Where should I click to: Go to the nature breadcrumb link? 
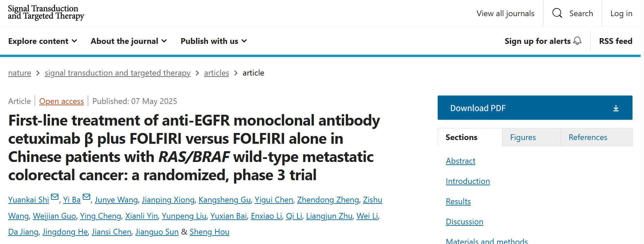click(20, 73)
